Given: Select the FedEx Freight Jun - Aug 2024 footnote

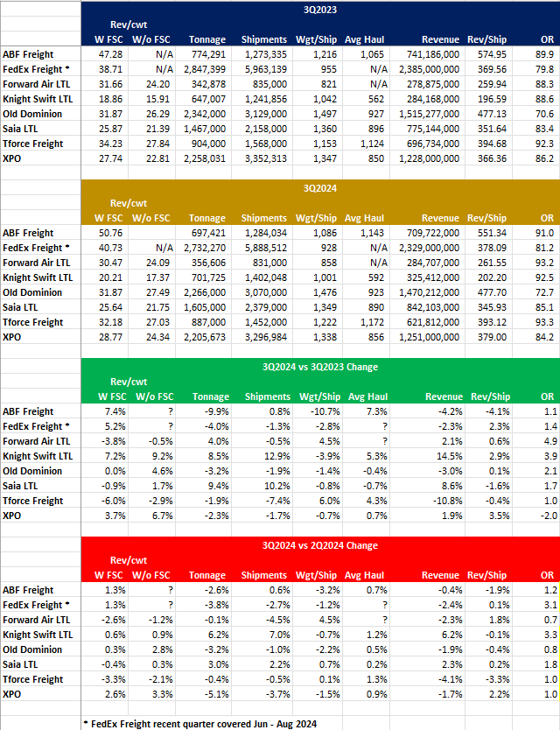Looking at the screenshot, I should click(x=200, y=724).
